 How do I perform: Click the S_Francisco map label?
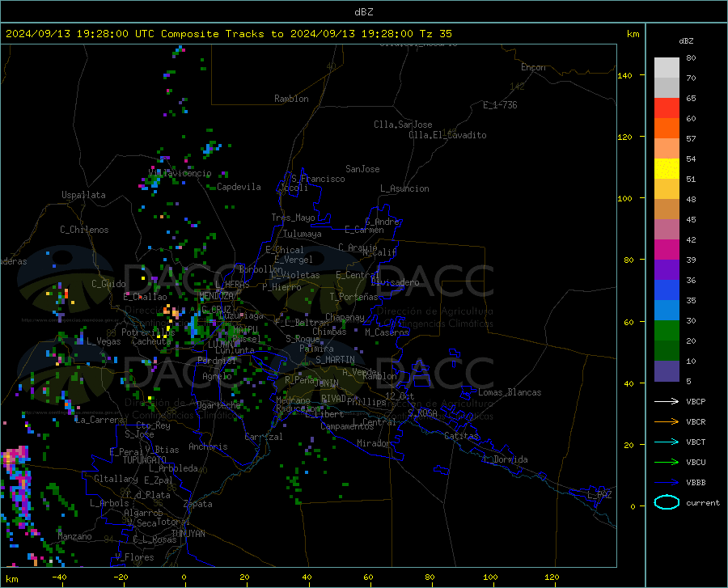click(x=318, y=179)
